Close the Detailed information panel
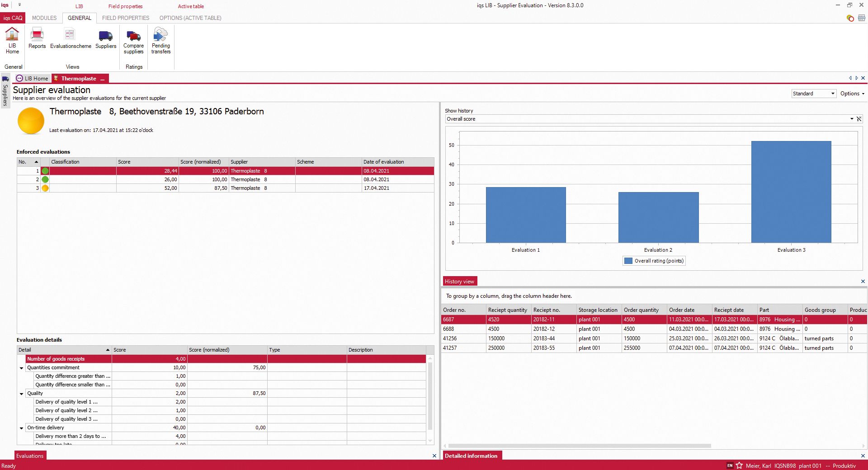 863,456
